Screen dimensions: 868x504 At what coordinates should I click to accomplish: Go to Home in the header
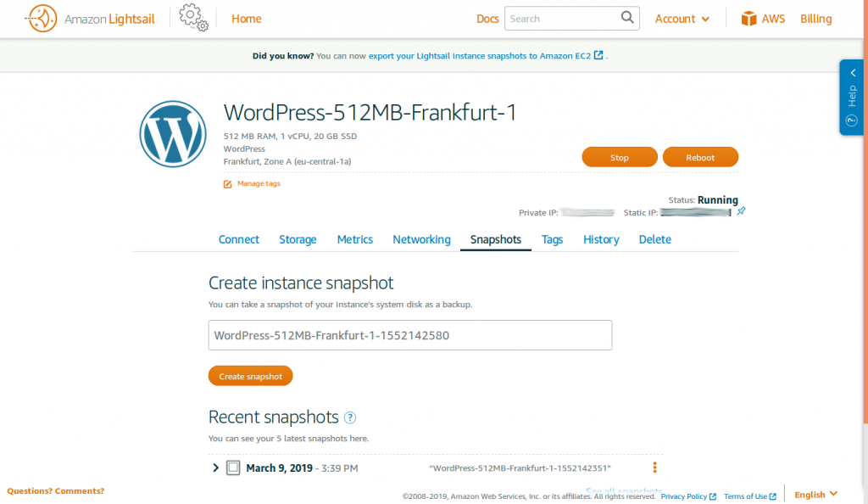pos(247,19)
